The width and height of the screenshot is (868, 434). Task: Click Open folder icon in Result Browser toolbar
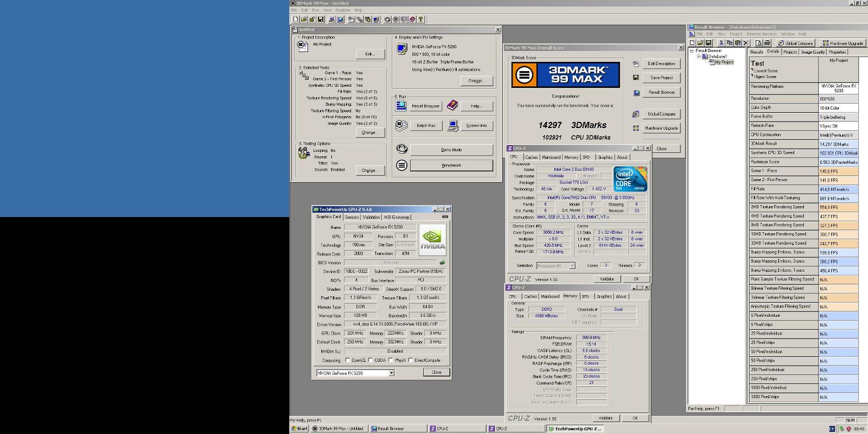coord(700,43)
